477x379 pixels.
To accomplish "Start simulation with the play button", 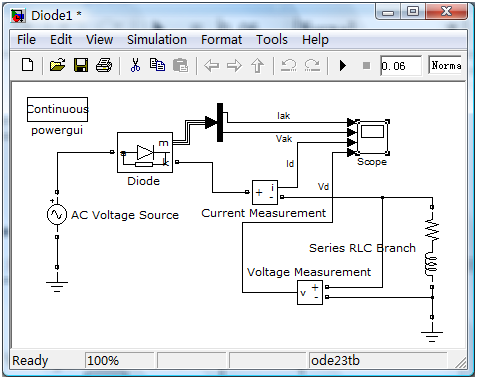I will point(343,65).
